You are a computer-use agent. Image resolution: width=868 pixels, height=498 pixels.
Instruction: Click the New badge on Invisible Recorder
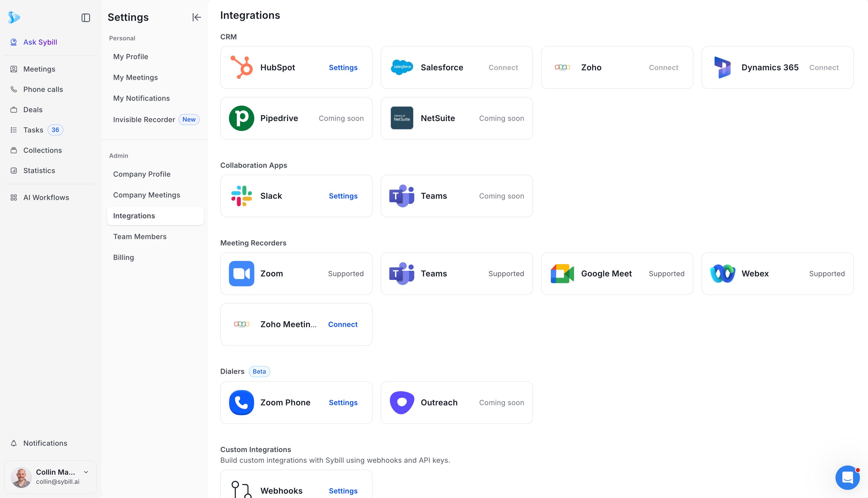[x=189, y=119]
